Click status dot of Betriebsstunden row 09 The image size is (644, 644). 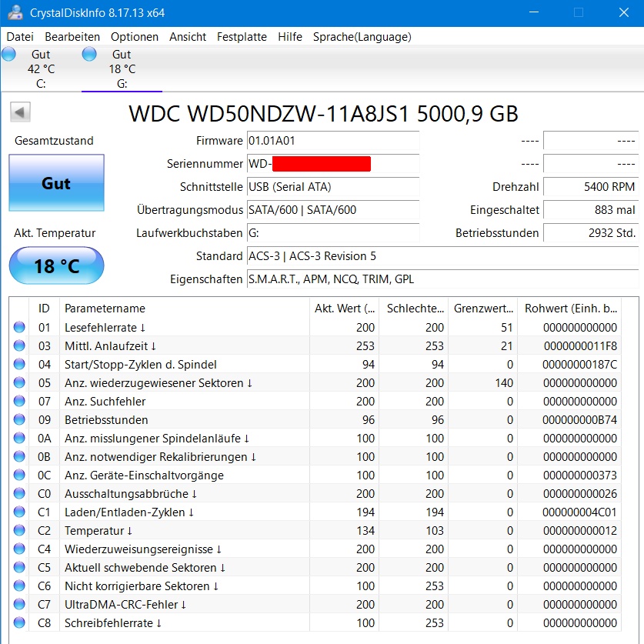[x=19, y=419]
